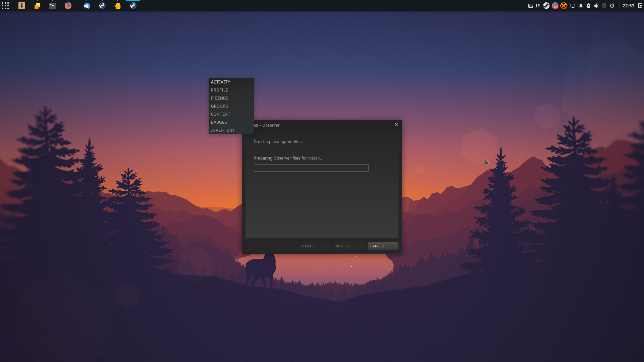Click 'Preparing Observer files for install..' text
This screenshot has height=362, width=644.
pos(287,158)
